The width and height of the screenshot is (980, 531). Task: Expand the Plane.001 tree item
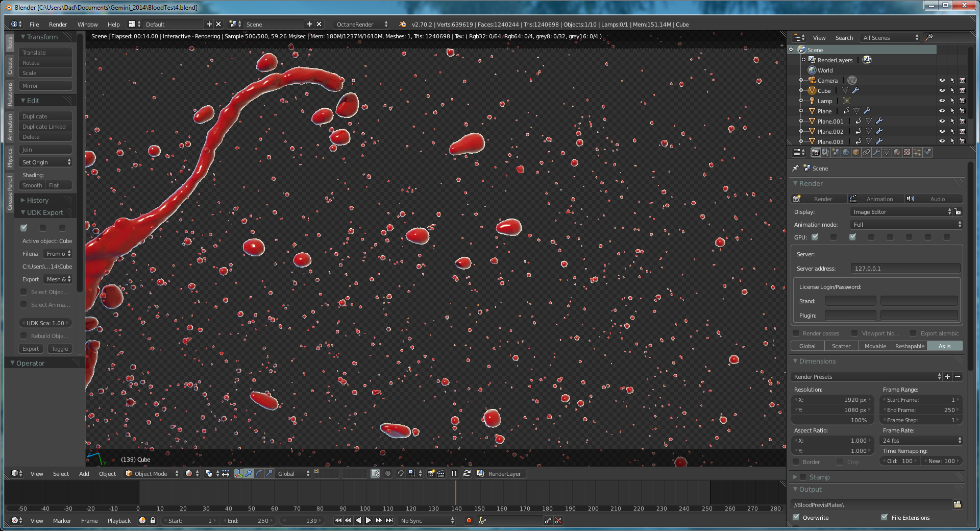pyautogui.click(x=801, y=121)
